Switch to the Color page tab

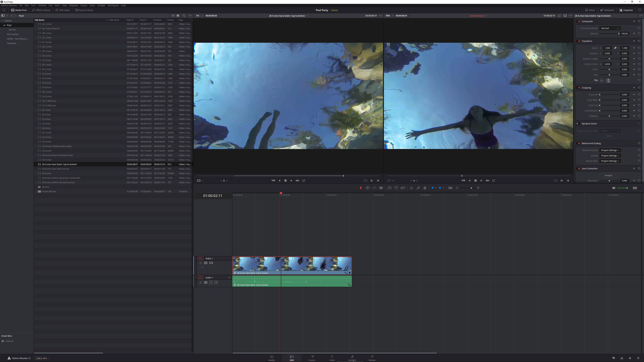point(332,358)
